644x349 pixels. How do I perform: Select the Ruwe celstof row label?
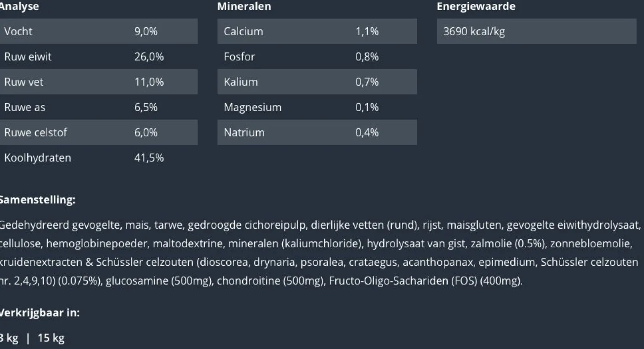click(35, 133)
